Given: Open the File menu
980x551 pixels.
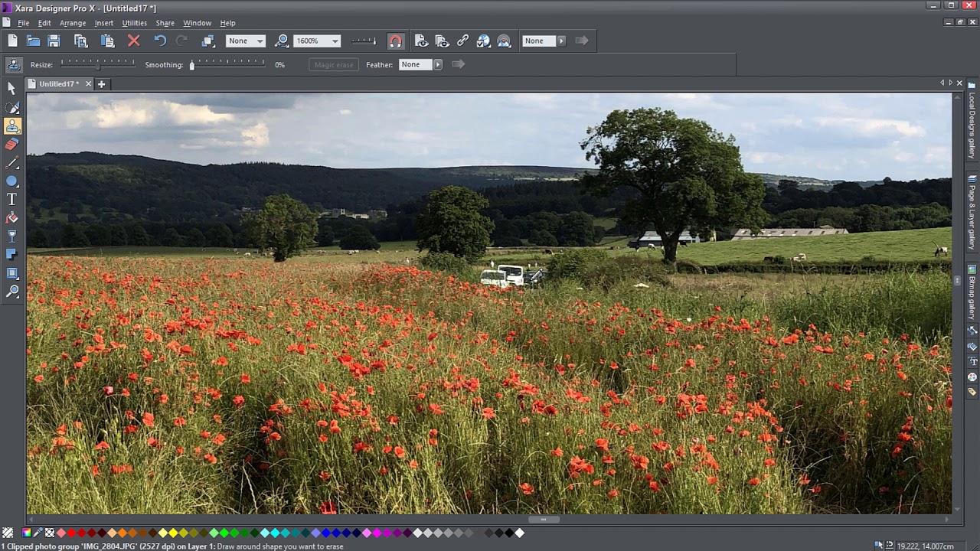Looking at the screenshot, I should pyautogui.click(x=24, y=23).
